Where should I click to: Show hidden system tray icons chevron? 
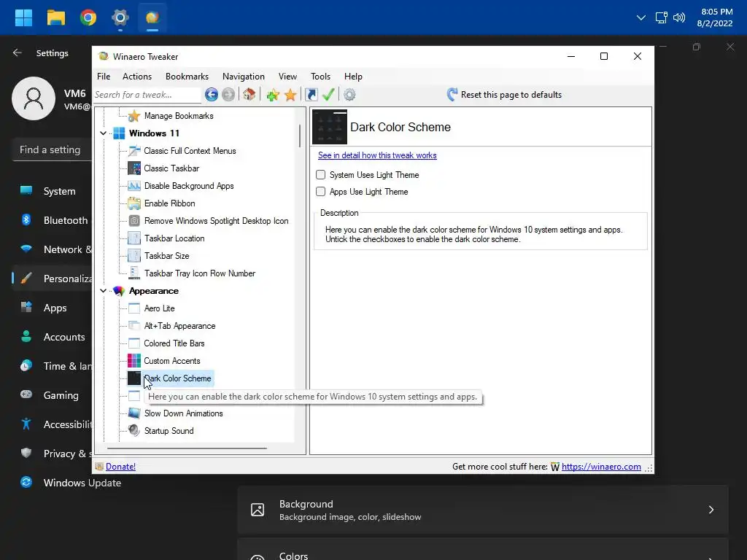[x=641, y=17]
